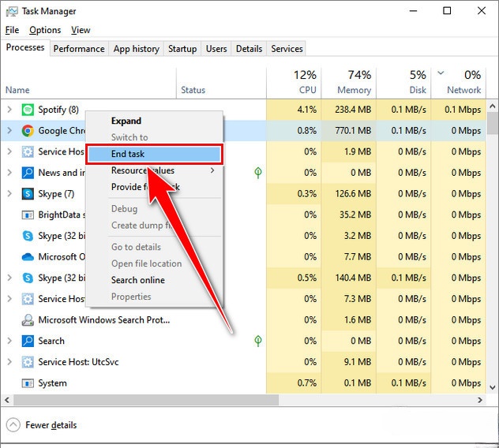Click Fewer details link
499x448 pixels.
(51, 425)
